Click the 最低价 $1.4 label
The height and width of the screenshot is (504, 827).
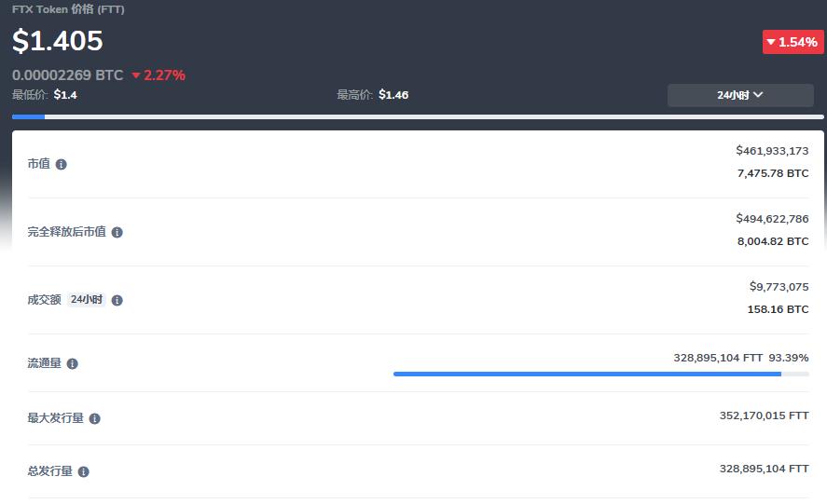point(44,95)
